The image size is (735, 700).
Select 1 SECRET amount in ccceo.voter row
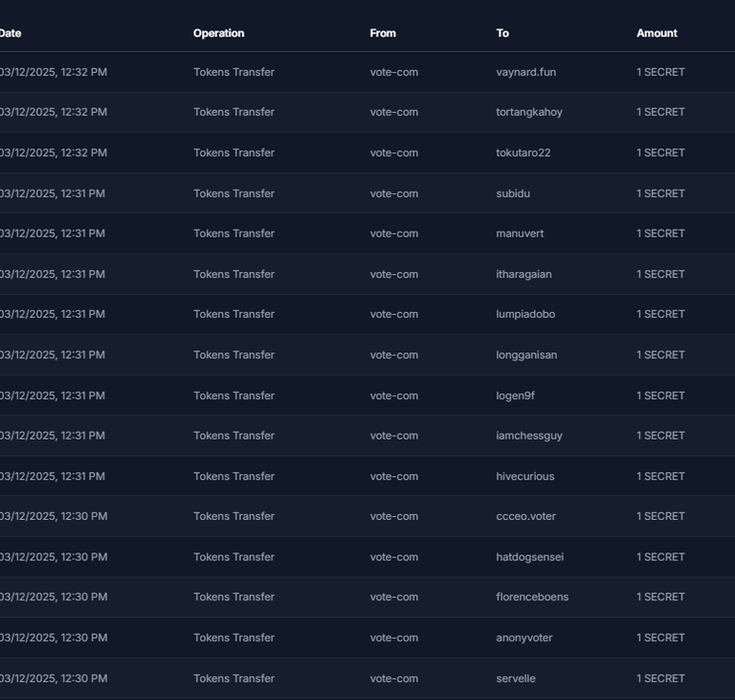[660, 516]
